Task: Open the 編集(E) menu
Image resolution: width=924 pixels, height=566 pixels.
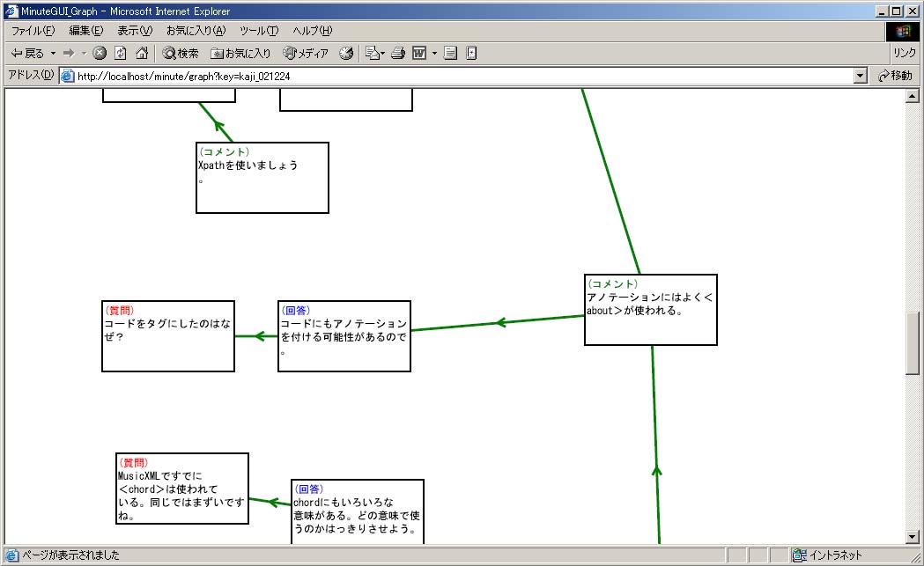Action: (86, 31)
